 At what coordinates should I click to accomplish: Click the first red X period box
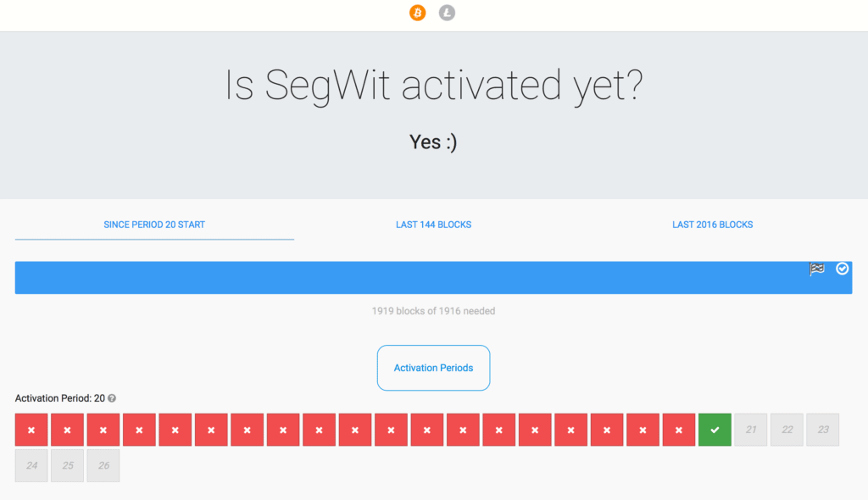point(31,430)
